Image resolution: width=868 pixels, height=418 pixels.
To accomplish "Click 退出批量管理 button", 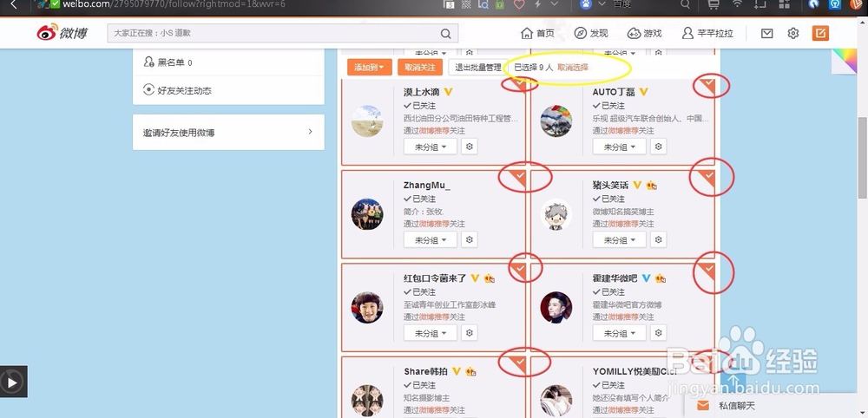I will tap(477, 68).
